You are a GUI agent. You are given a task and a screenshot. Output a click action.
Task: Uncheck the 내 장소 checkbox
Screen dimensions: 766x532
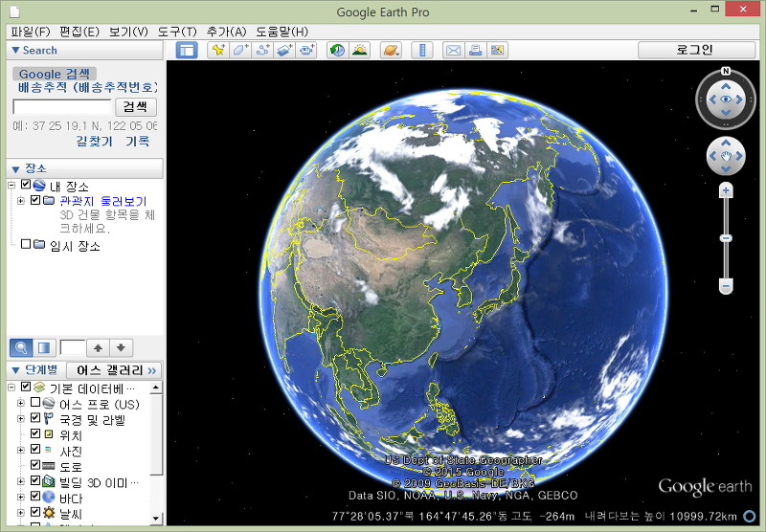click(x=26, y=185)
